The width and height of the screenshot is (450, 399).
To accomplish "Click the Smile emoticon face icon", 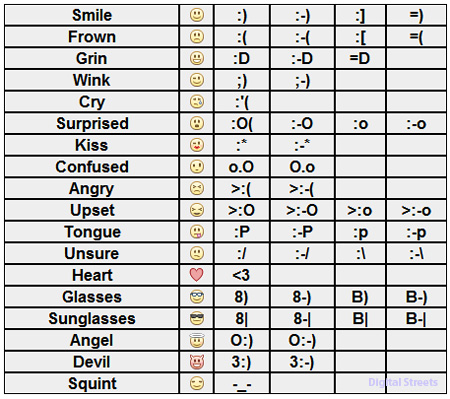I will (x=197, y=15).
